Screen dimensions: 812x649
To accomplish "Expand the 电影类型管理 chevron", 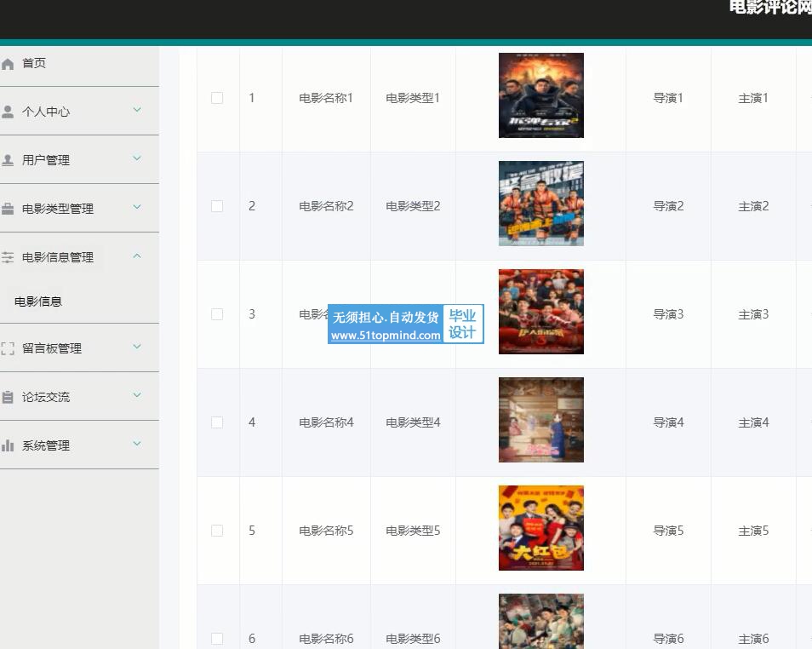I will tap(137, 207).
